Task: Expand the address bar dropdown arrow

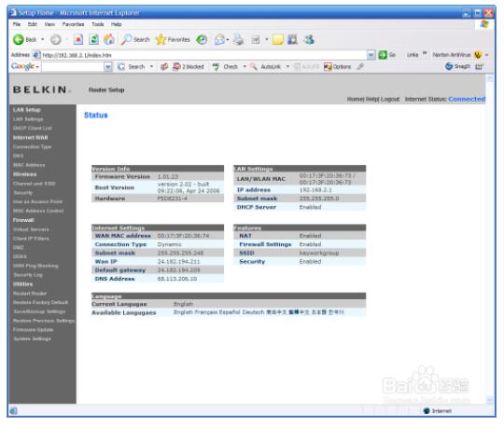Action: (x=371, y=55)
